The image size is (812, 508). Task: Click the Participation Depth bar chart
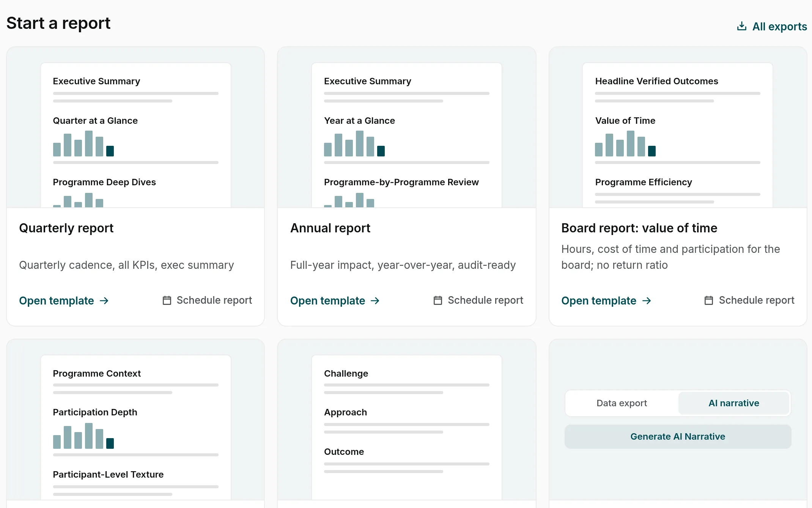coord(83,436)
